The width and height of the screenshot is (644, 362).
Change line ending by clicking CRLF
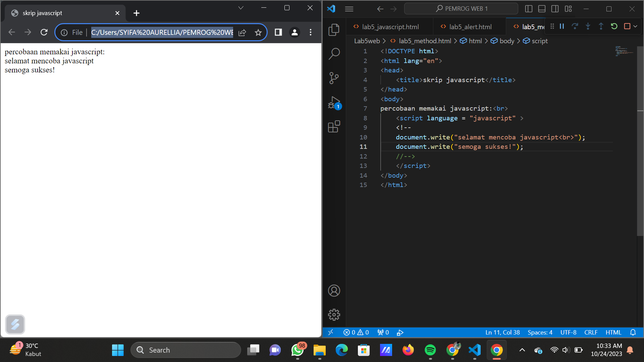pos(591,332)
